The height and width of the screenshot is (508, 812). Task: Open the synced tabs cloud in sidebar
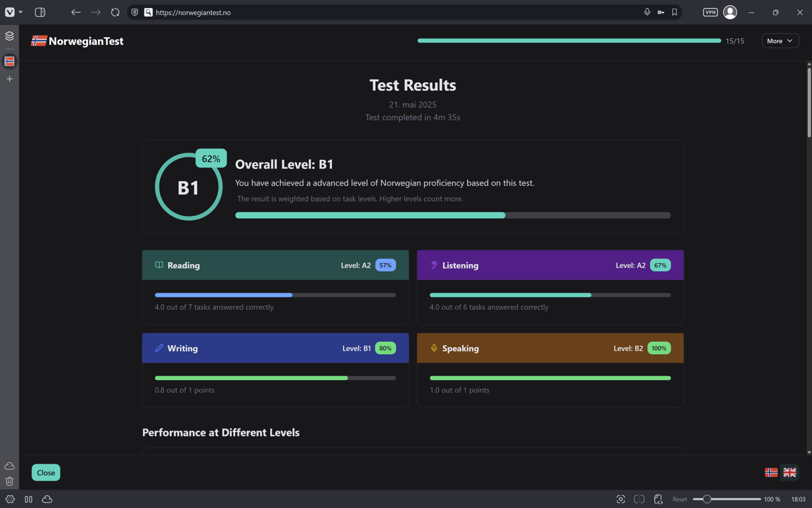9,466
